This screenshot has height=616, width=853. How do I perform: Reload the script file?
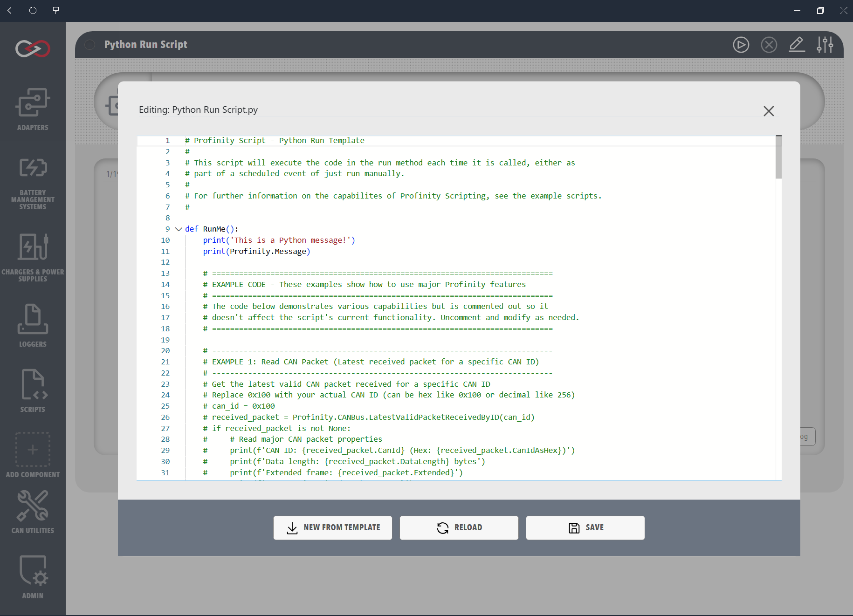pos(459,527)
